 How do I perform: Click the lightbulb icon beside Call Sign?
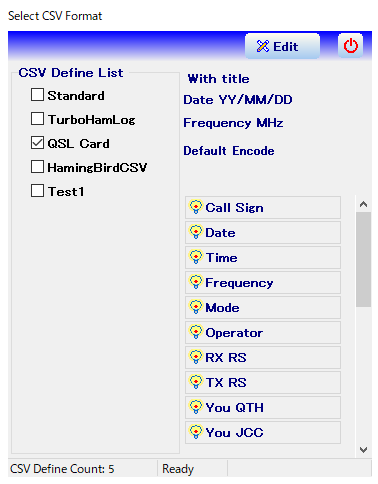(x=196, y=207)
